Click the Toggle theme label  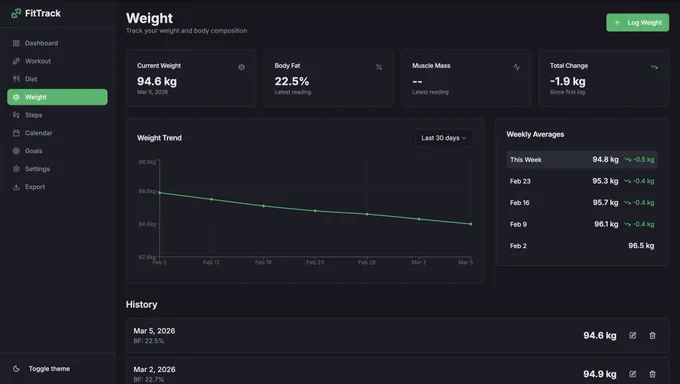[x=49, y=369]
